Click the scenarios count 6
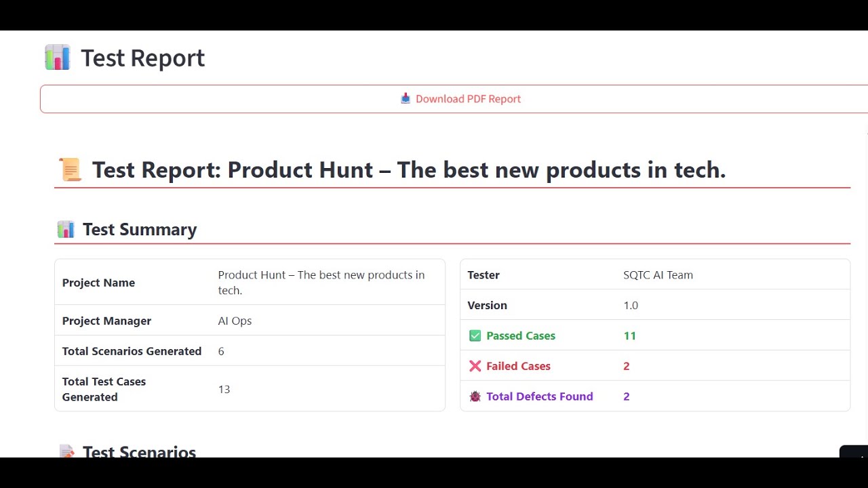The image size is (868, 488). tap(221, 351)
